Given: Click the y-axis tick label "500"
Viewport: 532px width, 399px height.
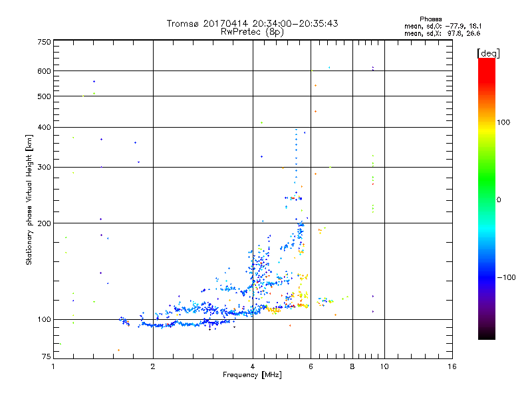Looking at the screenshot, I should pyautogui.click(x=44, y=96).
